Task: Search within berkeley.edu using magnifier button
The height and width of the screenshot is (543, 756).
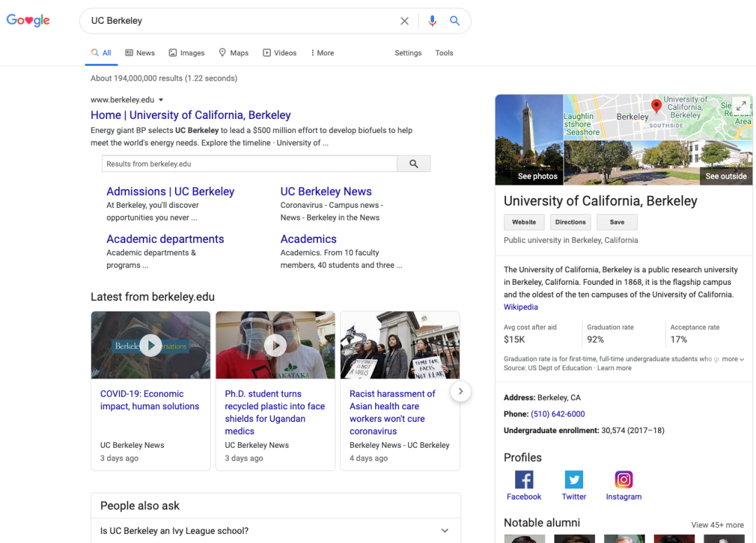Action: [414, 164]
